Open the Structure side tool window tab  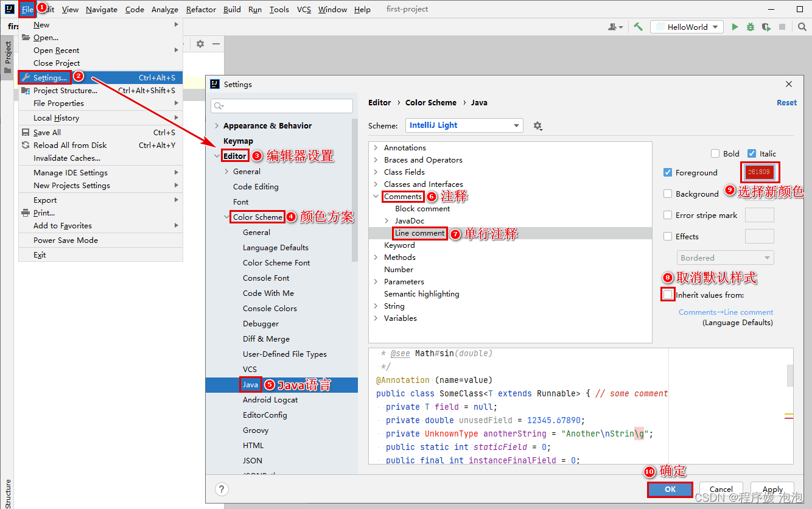click(x=7, y=493)
